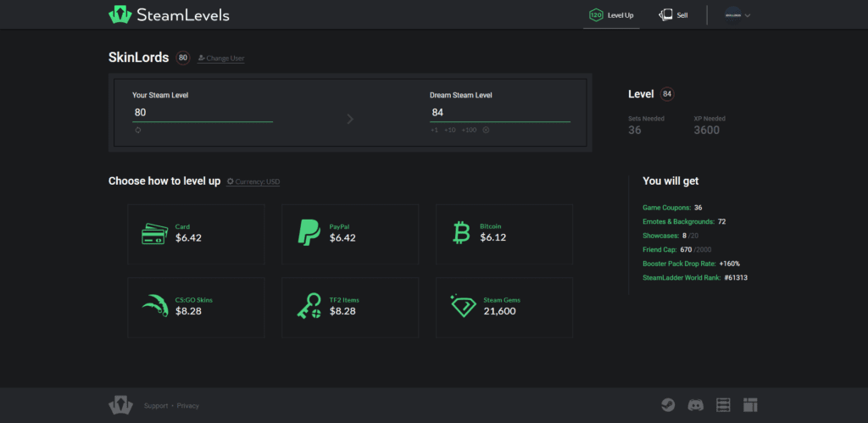Choose Bitcoin payment option
This screenshot has width=868, height=423.
pyautogui.click(x=504, y=234)
